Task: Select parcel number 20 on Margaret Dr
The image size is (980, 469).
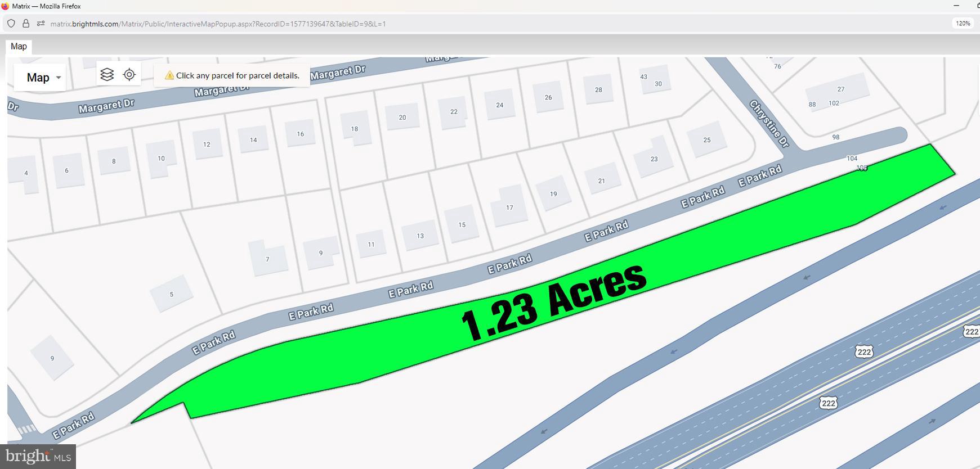Action: (402, 117)
